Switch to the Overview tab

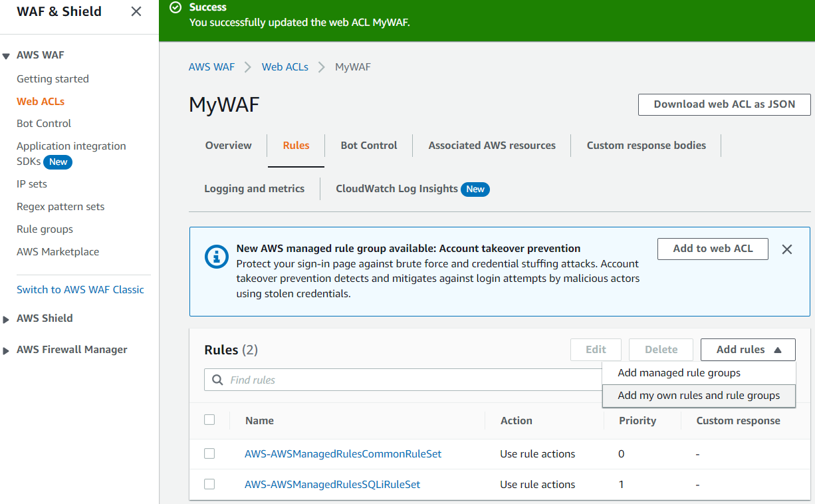228,146
